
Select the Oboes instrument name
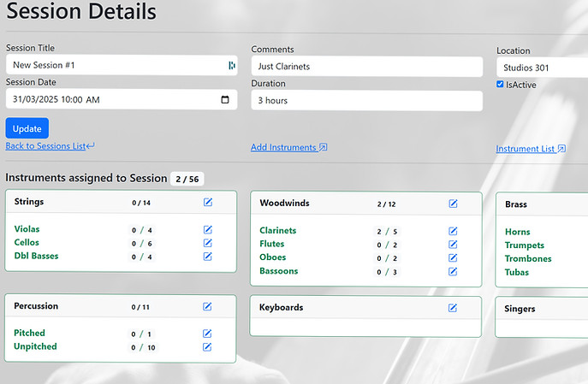pos(273,257)
